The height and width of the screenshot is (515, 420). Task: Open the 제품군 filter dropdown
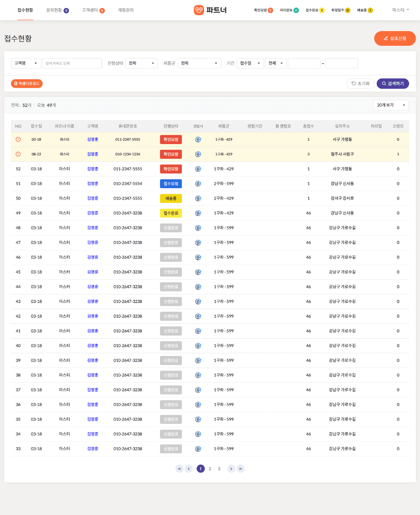click(199, 63)
